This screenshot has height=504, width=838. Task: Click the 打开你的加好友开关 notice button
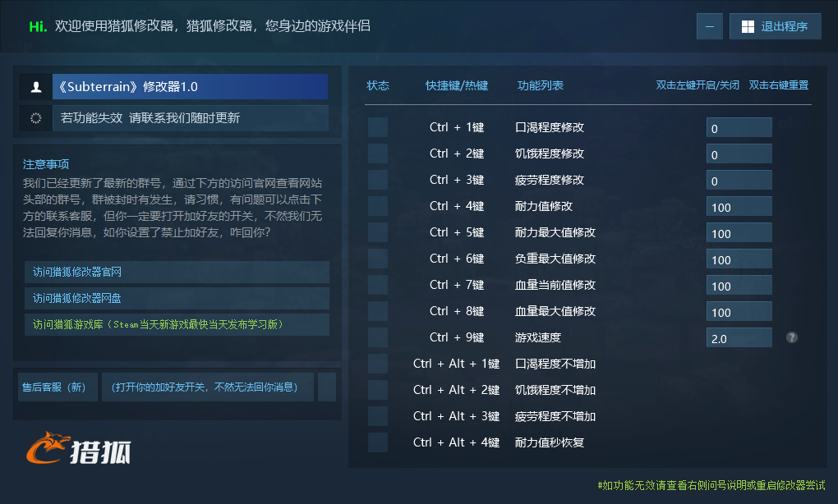click(207, 387)
